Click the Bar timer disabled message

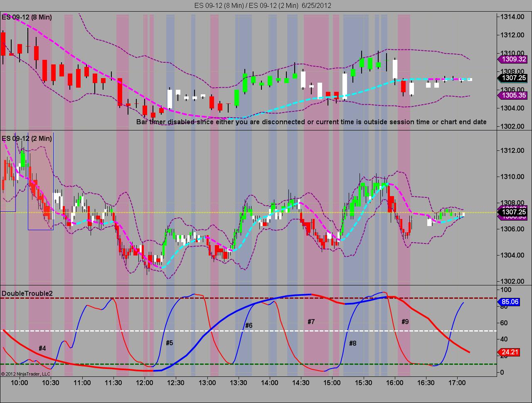(311, 122)
